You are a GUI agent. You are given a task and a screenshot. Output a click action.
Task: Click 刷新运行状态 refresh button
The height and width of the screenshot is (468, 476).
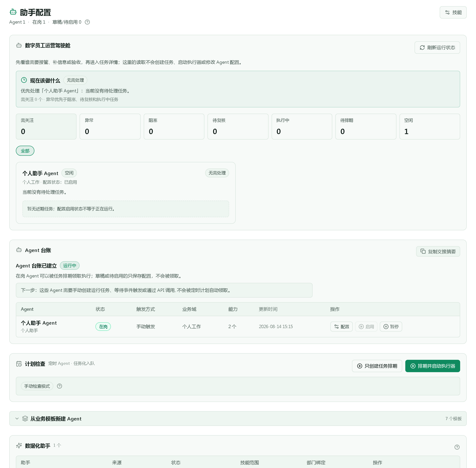point(437,48)
